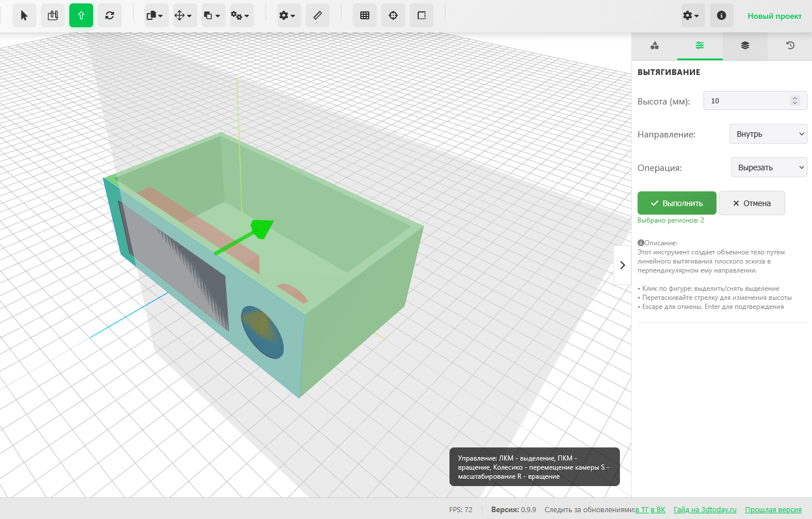
Task: Open the sketch drawing tool
Action: tap(53, 15)
